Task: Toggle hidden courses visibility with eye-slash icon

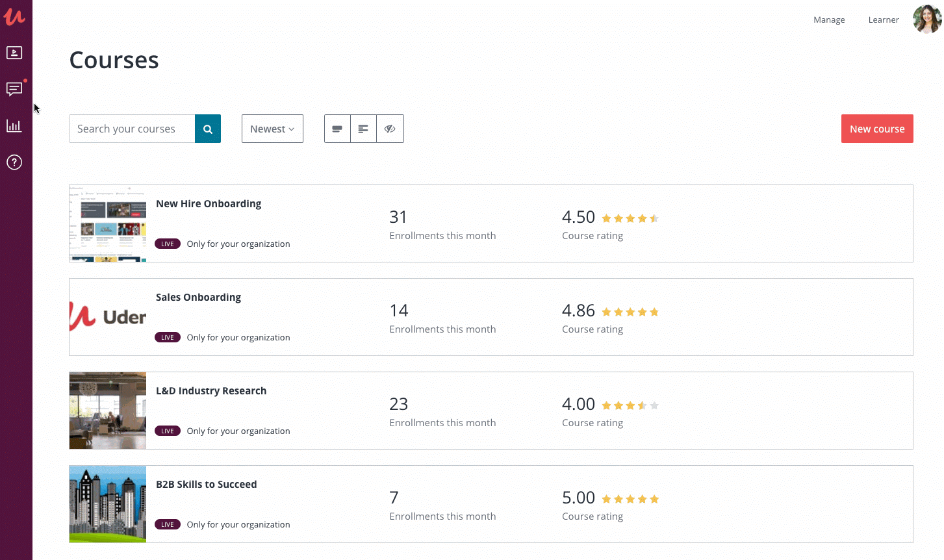Action: coord(389,129)
